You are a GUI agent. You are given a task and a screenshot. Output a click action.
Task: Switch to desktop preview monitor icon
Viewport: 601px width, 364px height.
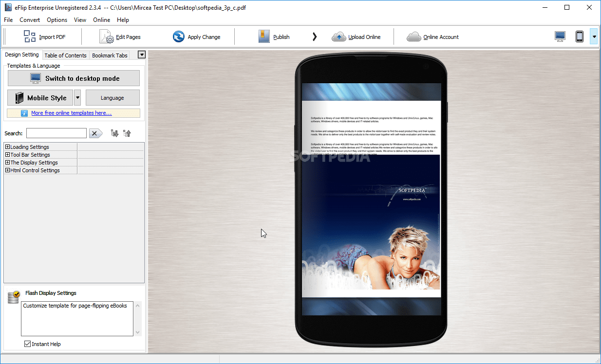[x=560, y=36]
